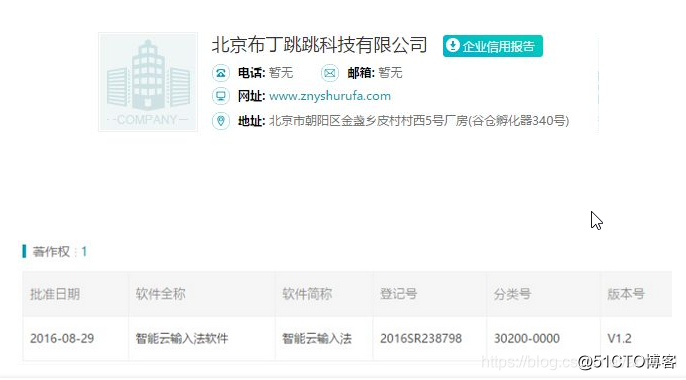Viewport: 686px width, 380px height.
Task: Open the www.znyshurufa.com website link
Action: [330, 96]
